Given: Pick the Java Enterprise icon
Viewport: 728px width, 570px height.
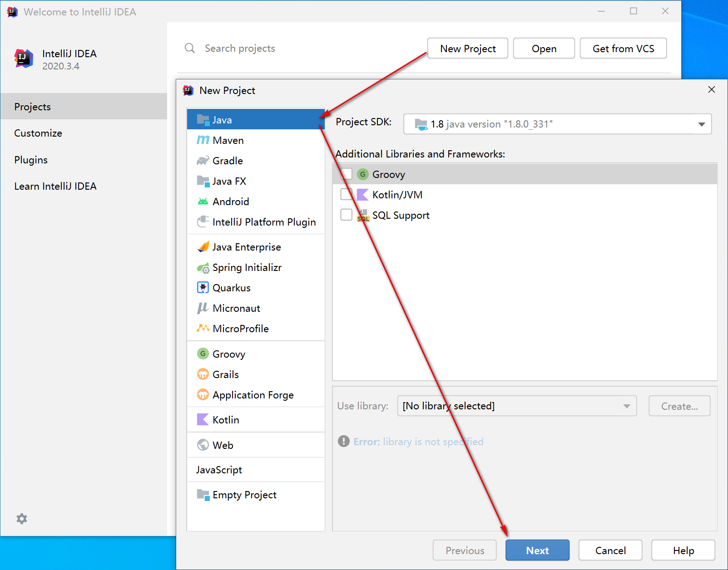Looking at the screenshot, I should coord(203,247).
